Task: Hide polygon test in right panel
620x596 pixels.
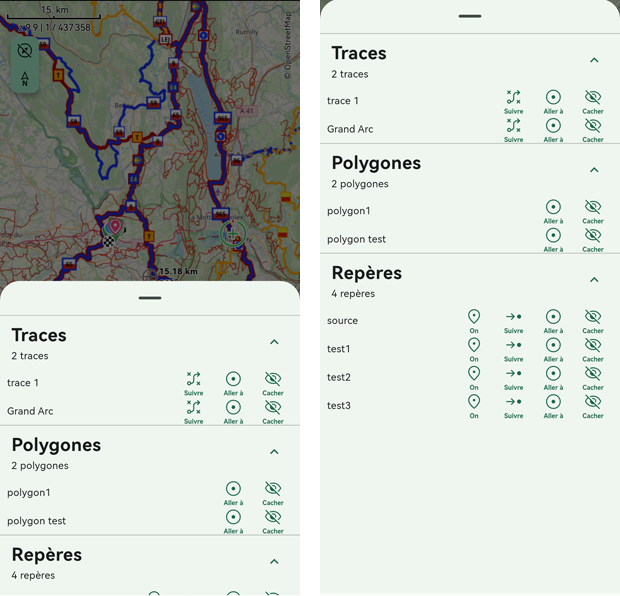Action: click(x=593, y=240)
